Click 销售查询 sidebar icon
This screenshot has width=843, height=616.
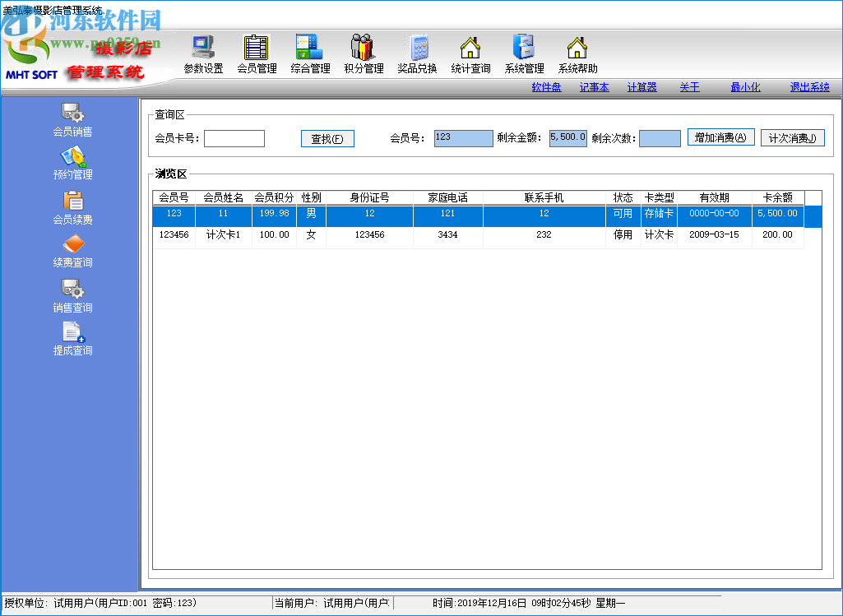click(72, 295)
